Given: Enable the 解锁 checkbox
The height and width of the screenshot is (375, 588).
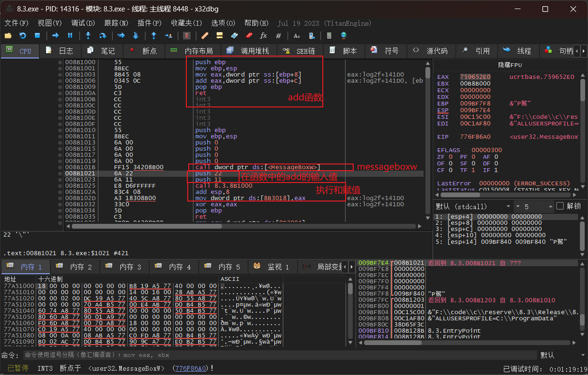Looking at the screenshot, I should [560, 206].
